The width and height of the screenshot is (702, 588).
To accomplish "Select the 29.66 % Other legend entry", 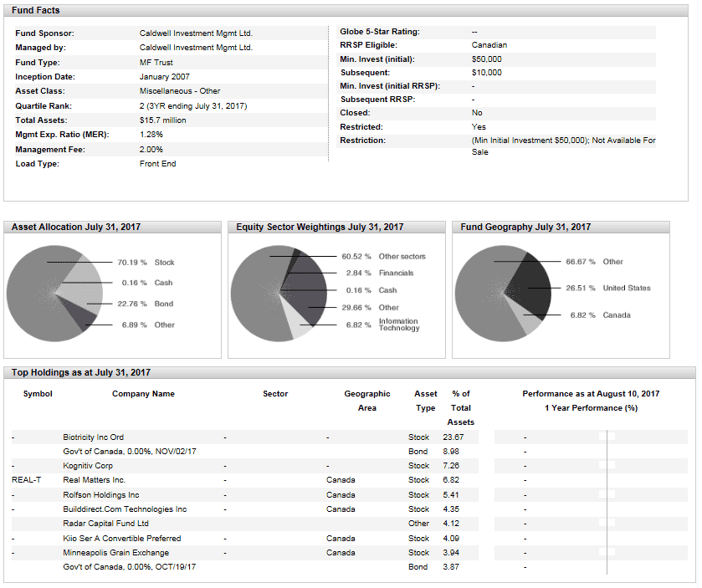I will pyautogui.click(x=371, y=308).
